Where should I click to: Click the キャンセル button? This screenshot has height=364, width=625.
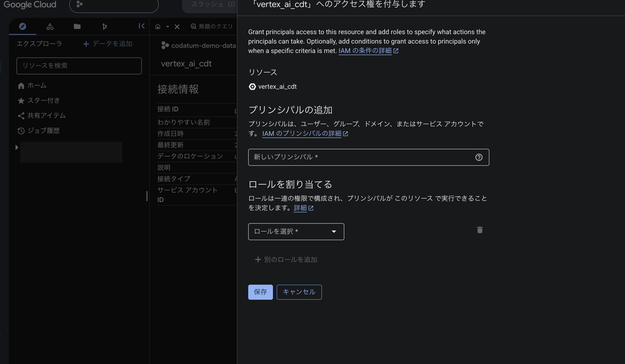[299, 292]
